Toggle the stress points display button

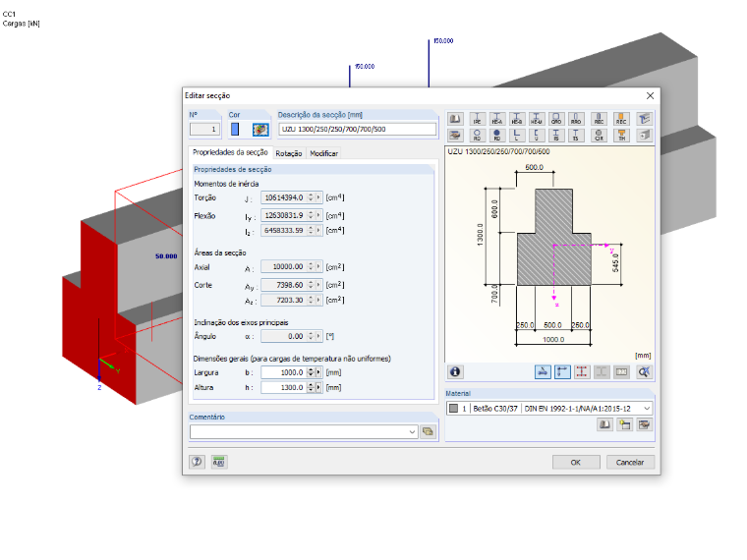(543, 372)
